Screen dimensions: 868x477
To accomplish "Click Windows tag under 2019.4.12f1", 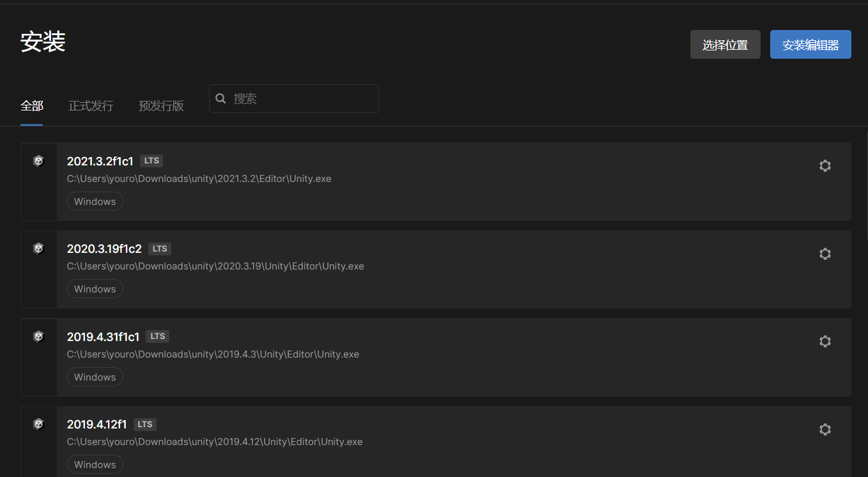I will coord(95,465).
